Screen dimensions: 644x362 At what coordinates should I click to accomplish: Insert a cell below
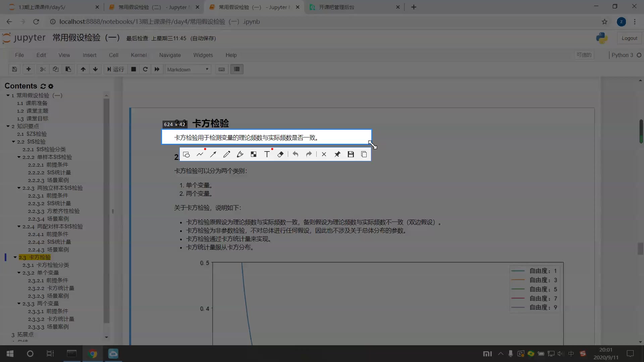pos(29,69)
